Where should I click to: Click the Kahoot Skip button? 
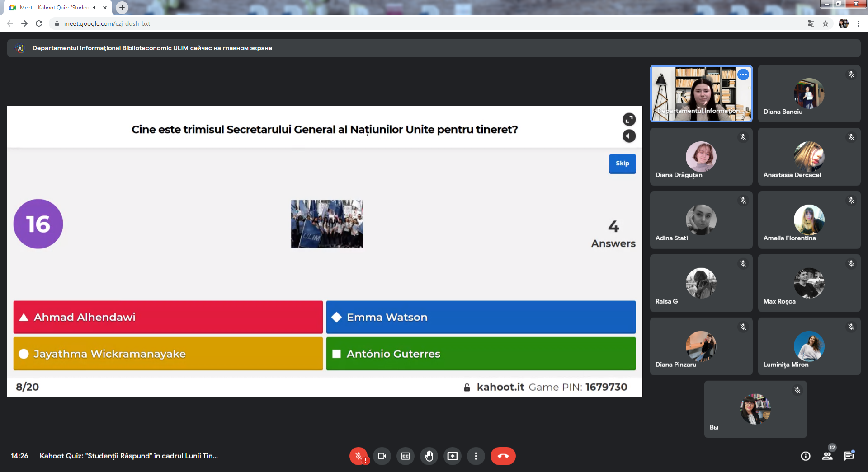[x=623, y=164]
